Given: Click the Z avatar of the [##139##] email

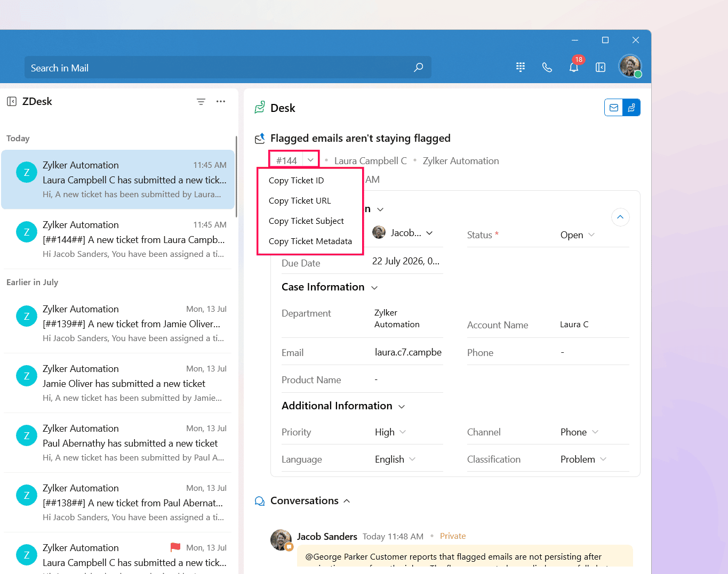Looking at the screenshot, I should (x=27, y=317).
